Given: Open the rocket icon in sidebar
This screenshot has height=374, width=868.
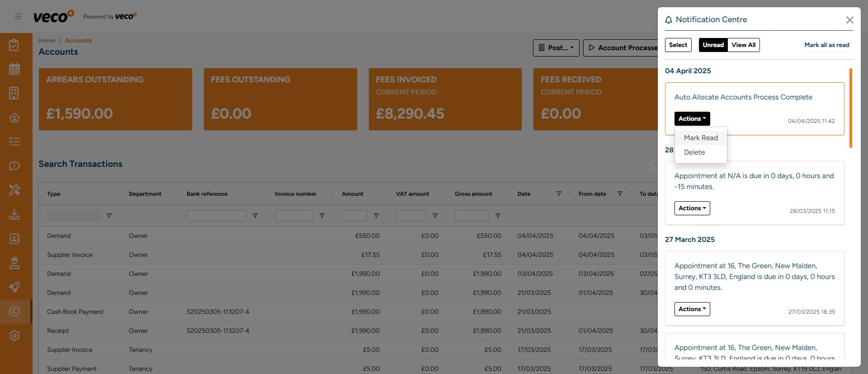Looking at the screenshot, I should point(14,287).
